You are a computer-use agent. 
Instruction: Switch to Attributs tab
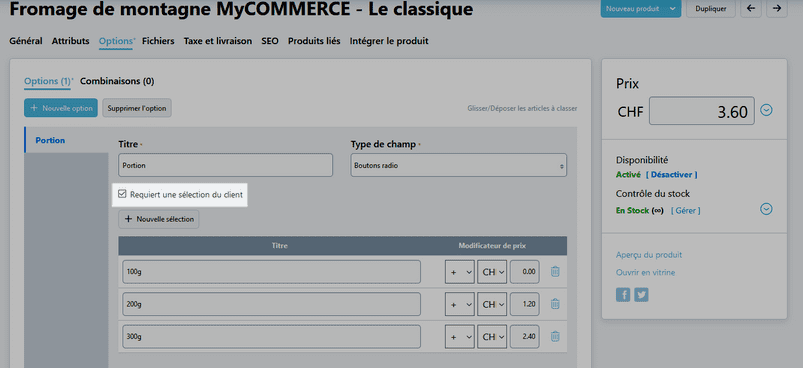70,41
